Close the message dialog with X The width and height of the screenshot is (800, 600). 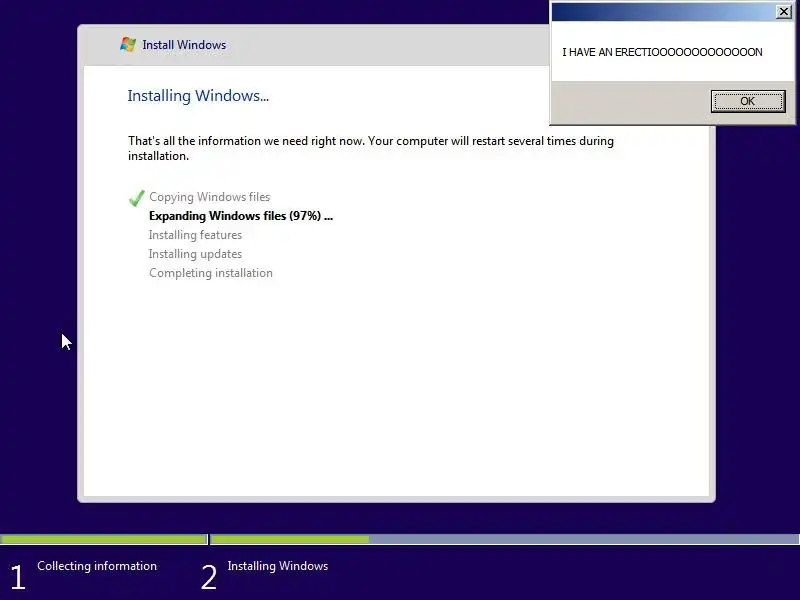tap(784, 12)
